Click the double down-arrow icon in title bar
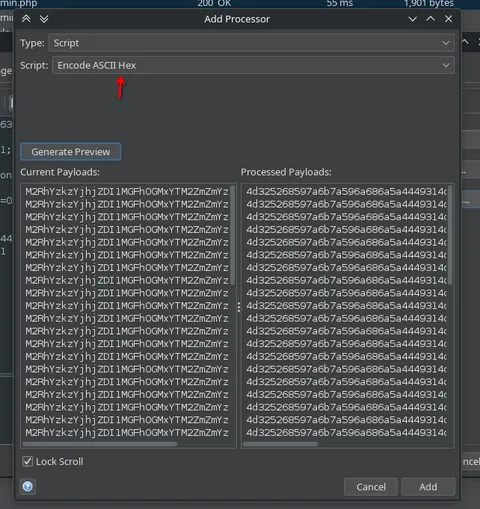The width and height of the screenshot is (480, 509). (44, 19)
